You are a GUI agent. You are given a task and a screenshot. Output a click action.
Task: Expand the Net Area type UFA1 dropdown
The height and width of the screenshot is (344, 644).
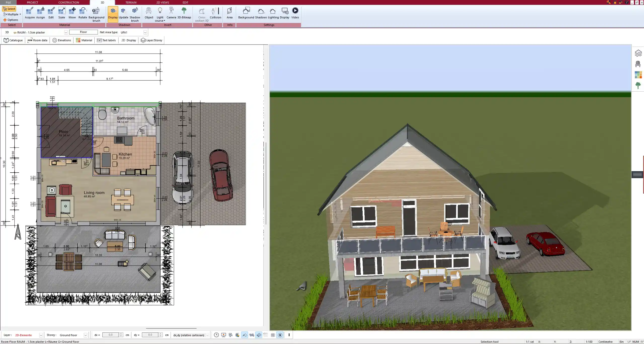[145, 32]
